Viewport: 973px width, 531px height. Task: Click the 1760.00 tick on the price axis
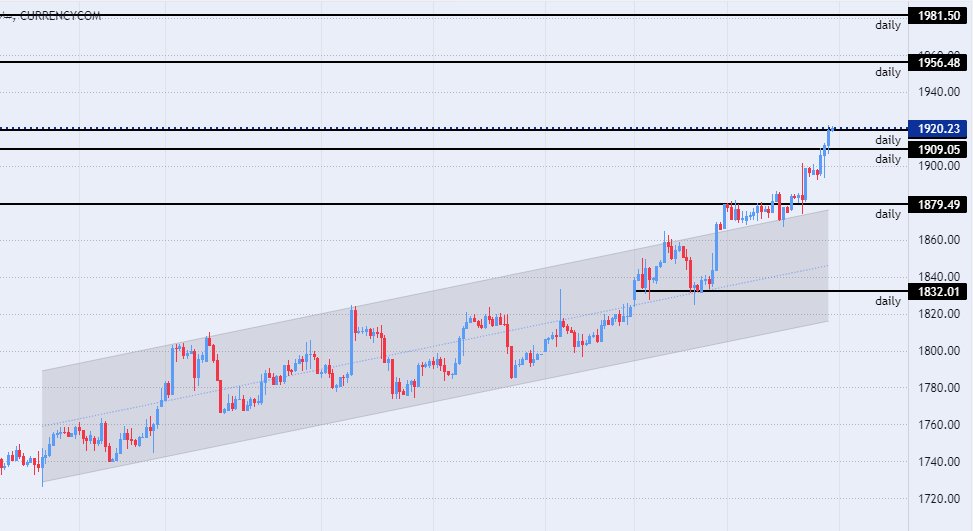coord(939,425)
